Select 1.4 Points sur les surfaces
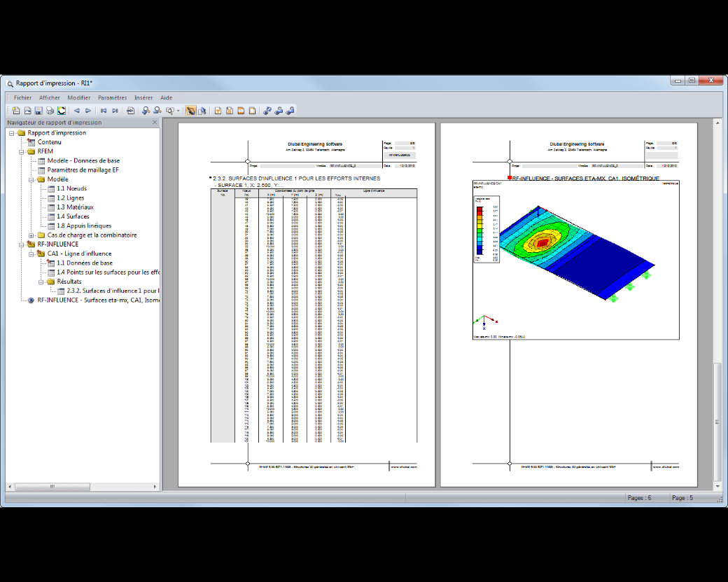 coord(108,272)
